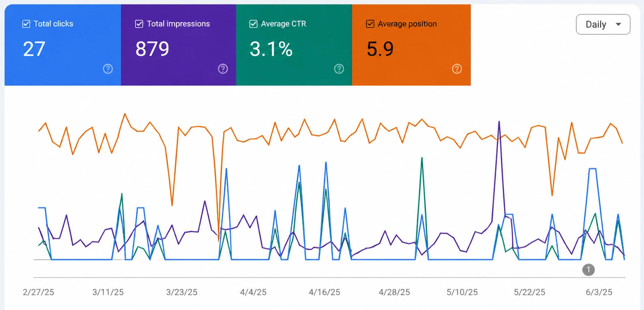This screenshot has height=310, width=644.
Task: Click the clicks value 27
Action: [34, 49]
